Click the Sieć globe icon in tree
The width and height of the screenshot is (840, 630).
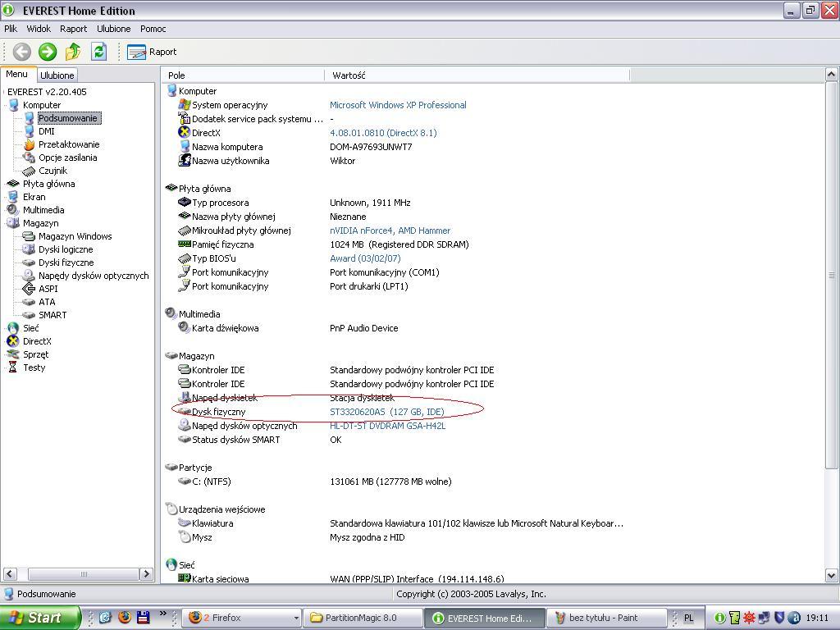click(x=13, y=328)
